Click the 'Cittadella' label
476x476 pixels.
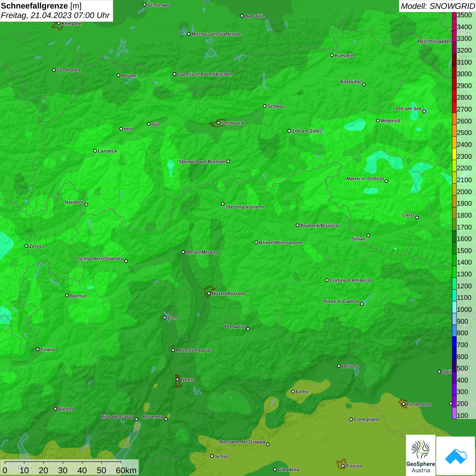coord(288,470)
